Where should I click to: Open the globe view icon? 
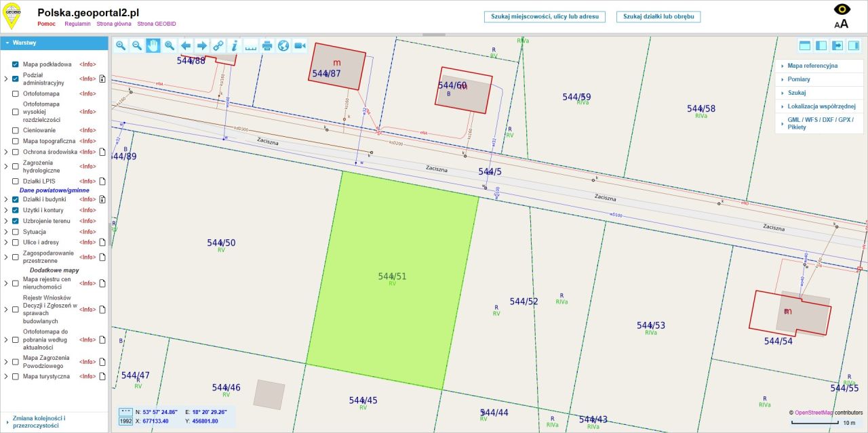pos(283,45)
